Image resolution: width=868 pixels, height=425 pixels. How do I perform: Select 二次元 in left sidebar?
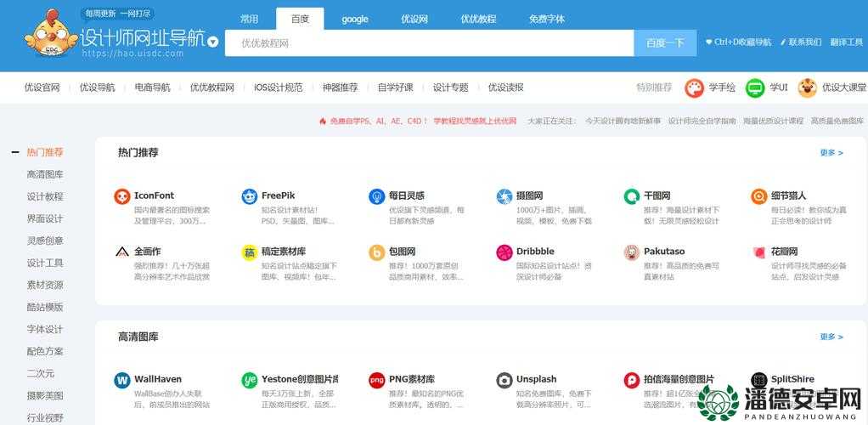point(41,373)
